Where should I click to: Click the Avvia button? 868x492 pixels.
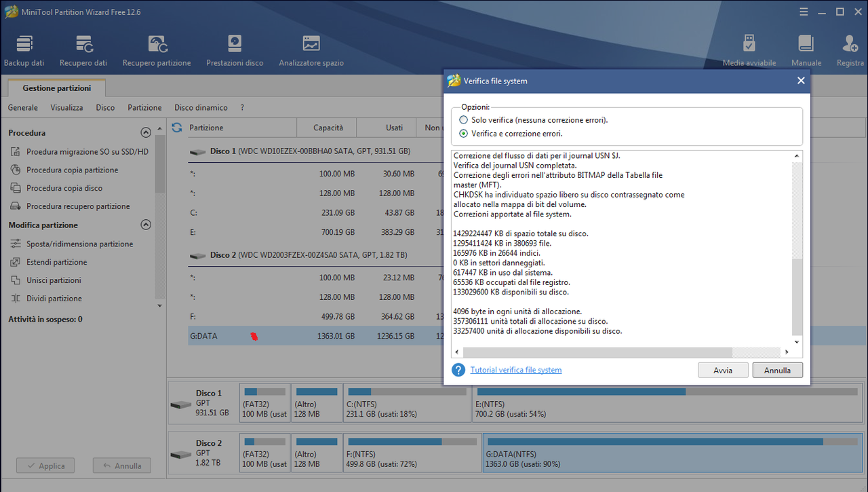[x=723, y=371]
